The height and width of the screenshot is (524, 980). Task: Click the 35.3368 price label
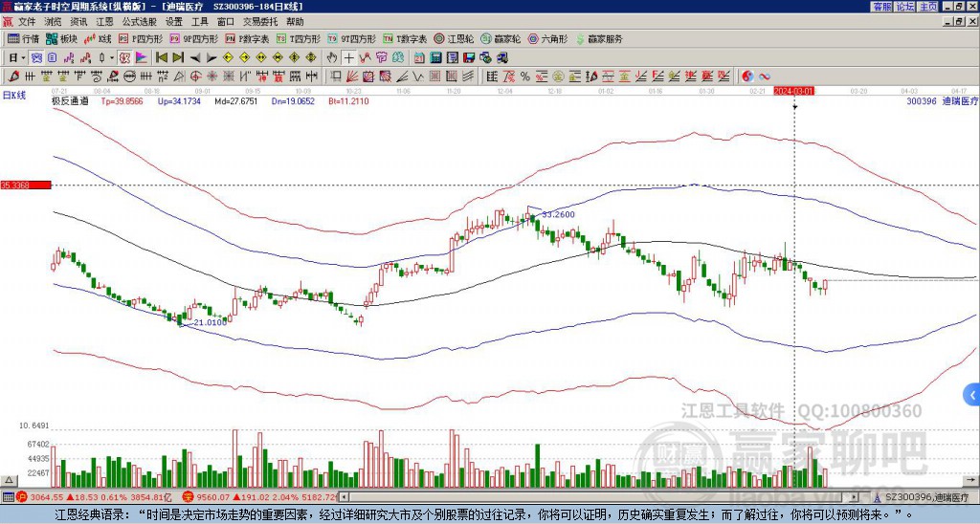coord(25,185)
